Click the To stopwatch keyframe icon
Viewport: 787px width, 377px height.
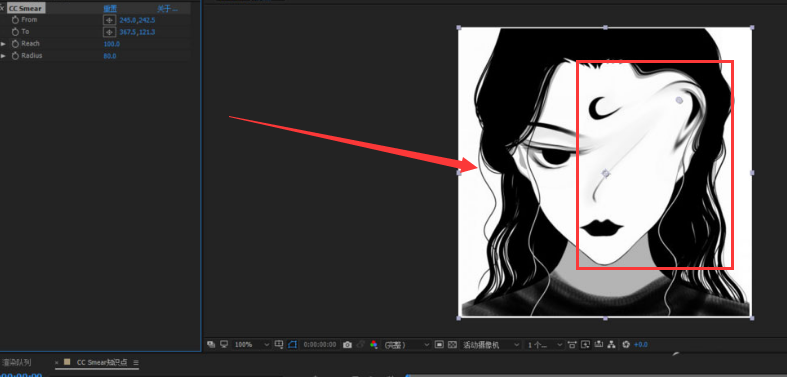click(15, 32)
